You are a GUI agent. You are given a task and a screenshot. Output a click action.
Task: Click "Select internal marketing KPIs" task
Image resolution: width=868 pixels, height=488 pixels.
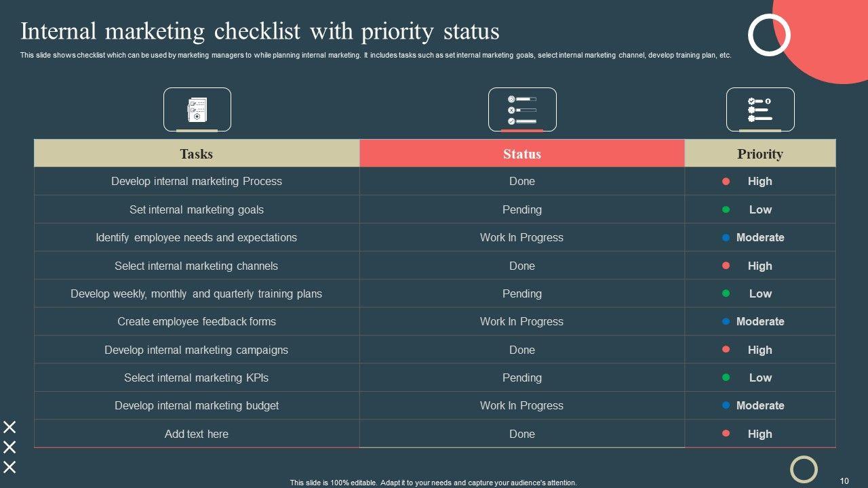point(197,378)
